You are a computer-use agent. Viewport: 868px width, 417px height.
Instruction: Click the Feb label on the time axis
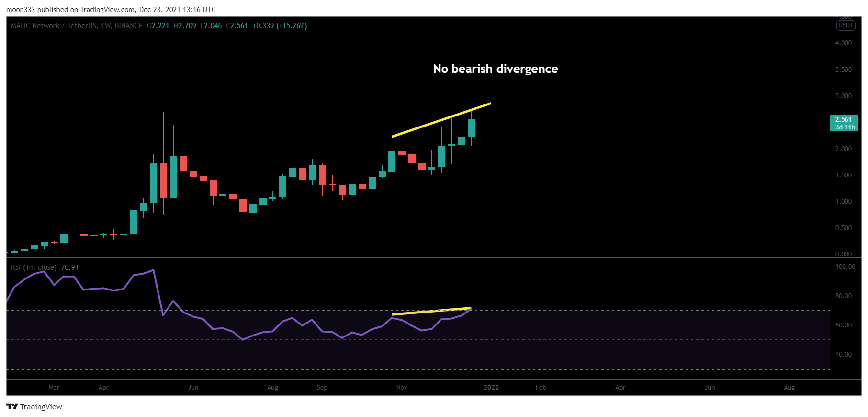click(x=541, y=387)
